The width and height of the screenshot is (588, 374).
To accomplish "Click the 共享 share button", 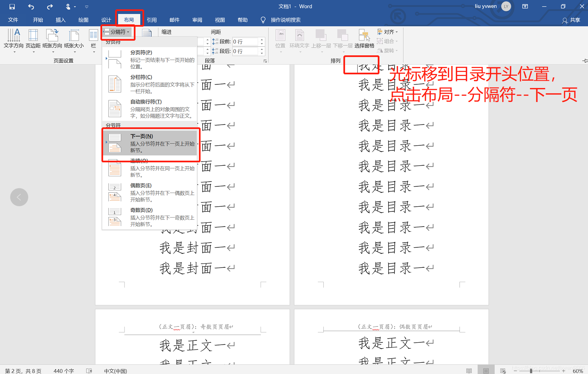I will click(x=571, y=20).
